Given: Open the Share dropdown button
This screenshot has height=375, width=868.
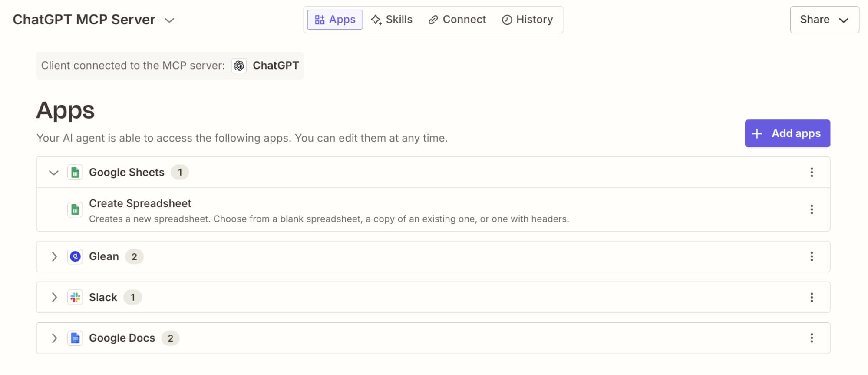Looking at the screenshot, I should tap(825, 20).
